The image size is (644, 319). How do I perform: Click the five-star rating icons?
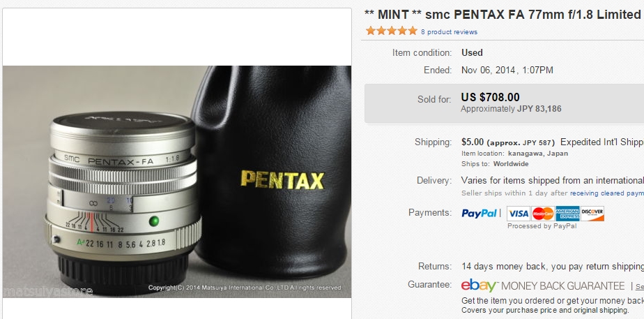pyautogui.click(x=392, y=31)
